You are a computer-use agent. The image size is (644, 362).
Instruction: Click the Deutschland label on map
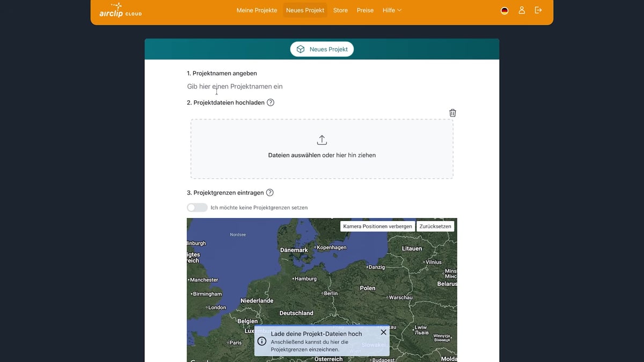point(296,313)
